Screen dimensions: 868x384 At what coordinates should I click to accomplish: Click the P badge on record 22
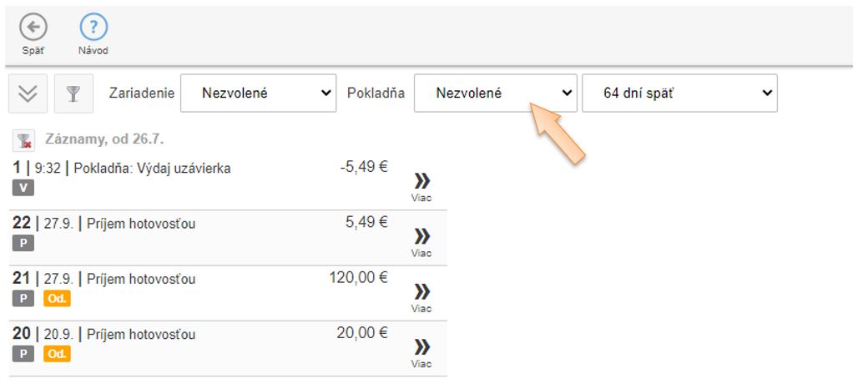point(23,243)
